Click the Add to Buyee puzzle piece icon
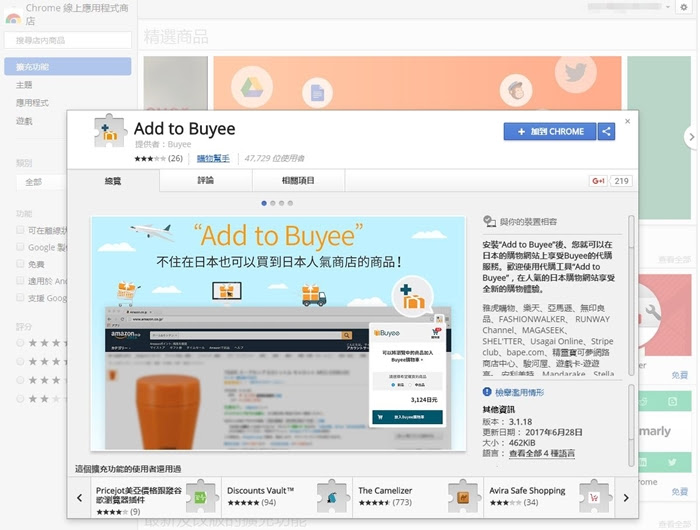Viewport: 700px width, 530px height. pos(110,132)
